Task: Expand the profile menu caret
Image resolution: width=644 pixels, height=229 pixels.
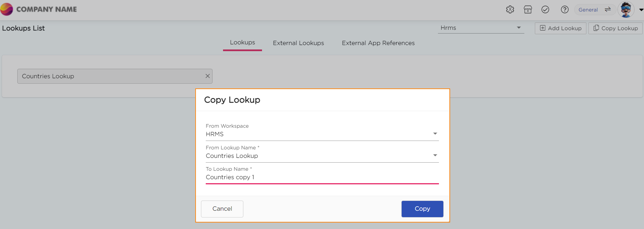Action: point(641,10)
